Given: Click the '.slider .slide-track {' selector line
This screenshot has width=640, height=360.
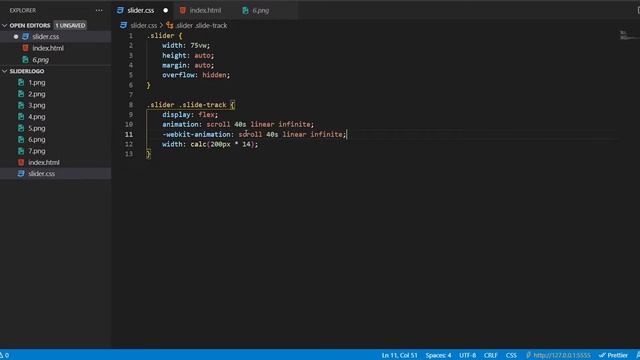Looking at the screenshot, I should (191, 105).
